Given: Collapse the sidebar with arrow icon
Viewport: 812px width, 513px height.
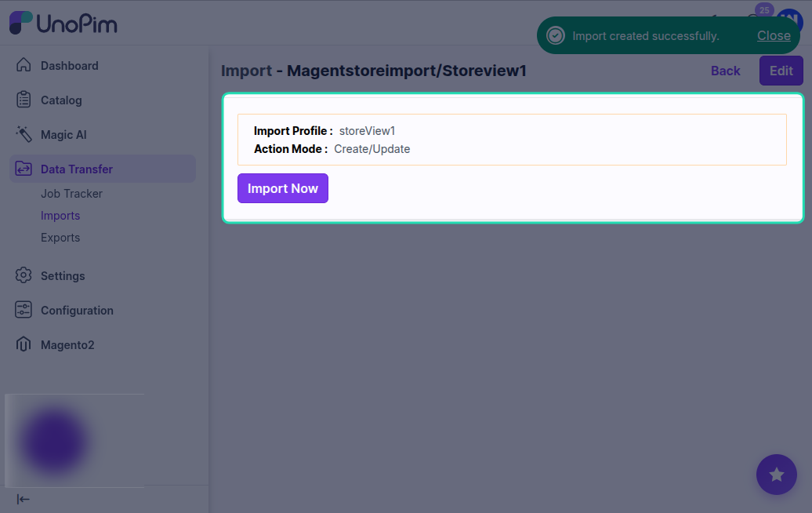Looking at the screenshot, I should click(24, 499).
